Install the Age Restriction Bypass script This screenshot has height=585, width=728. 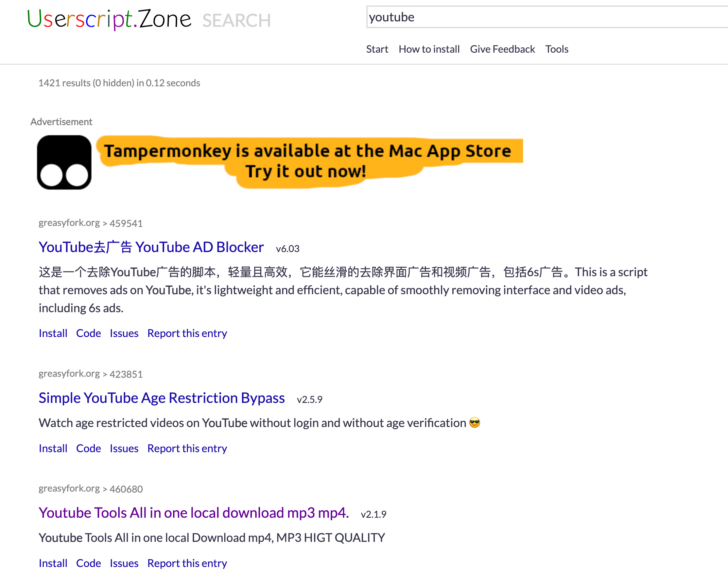coord(53,448)
